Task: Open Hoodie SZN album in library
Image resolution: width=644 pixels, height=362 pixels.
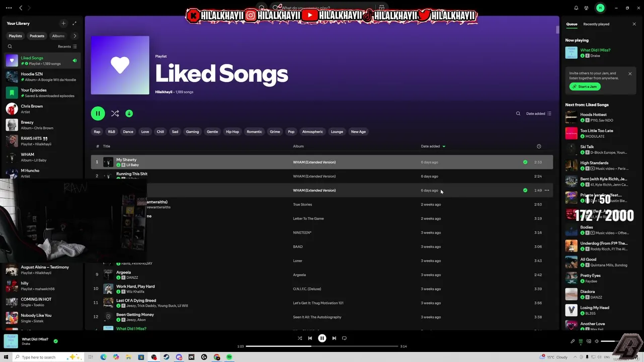Action: (42, 77)
